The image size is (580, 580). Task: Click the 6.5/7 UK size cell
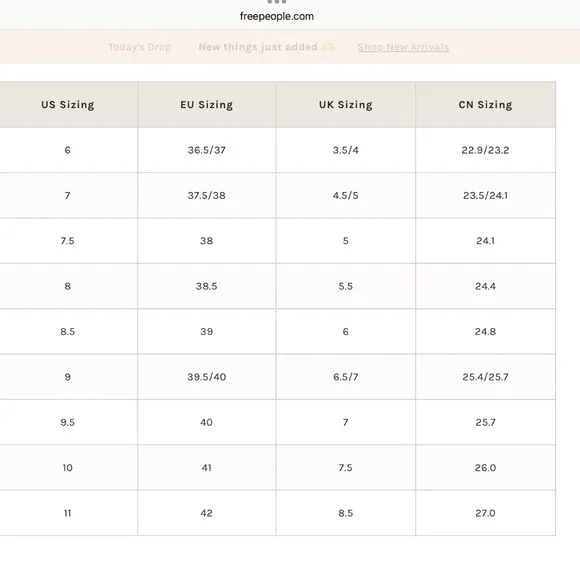(345, 377)
